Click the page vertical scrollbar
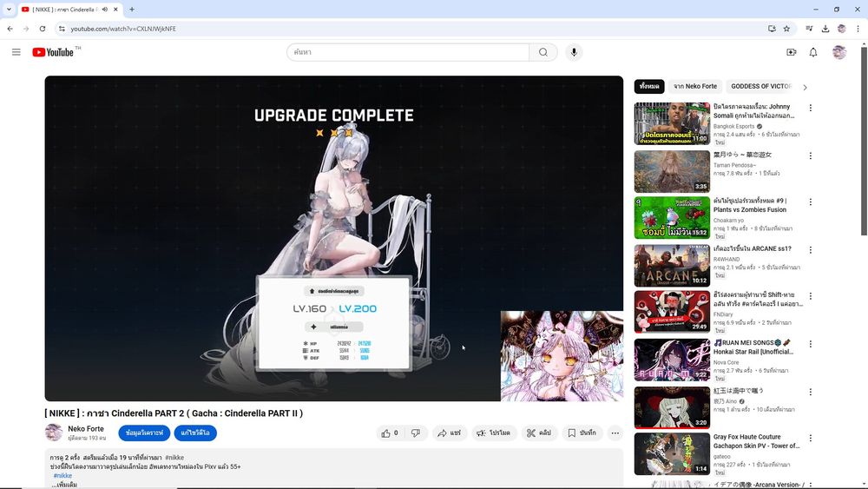The height and width of the screenshot is (489, 868). (x=864, y=142)
